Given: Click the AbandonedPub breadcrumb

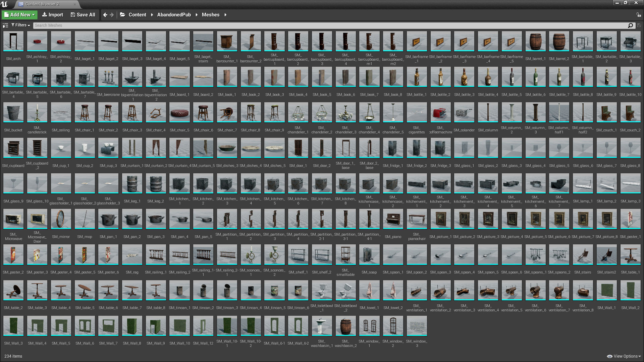Looking at the screenshot, I should click(x=174, y=15).
